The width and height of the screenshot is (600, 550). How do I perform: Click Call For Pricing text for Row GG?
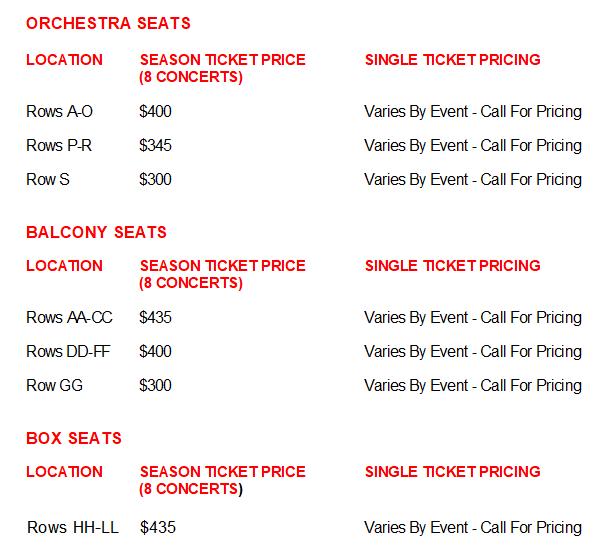click(531, 385)
